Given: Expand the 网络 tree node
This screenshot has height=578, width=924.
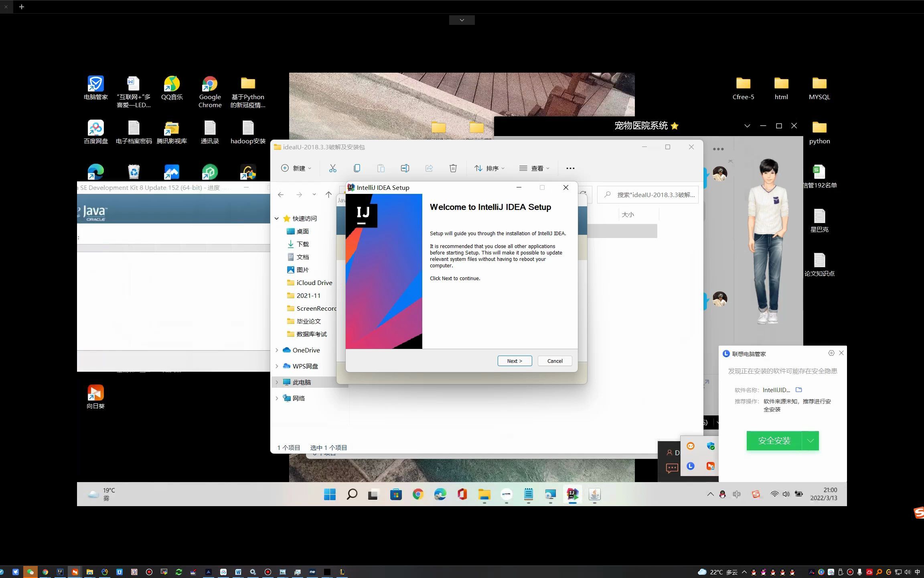Looking at the screenshot, I should pyautogui.click(x=277, y=398).
